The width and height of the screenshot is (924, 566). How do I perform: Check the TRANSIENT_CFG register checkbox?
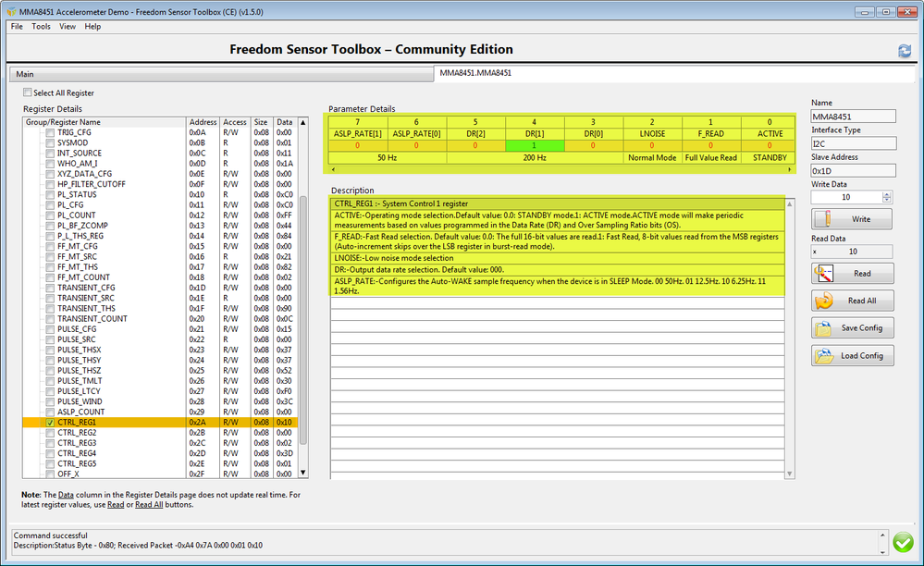[x=50, y=288]
